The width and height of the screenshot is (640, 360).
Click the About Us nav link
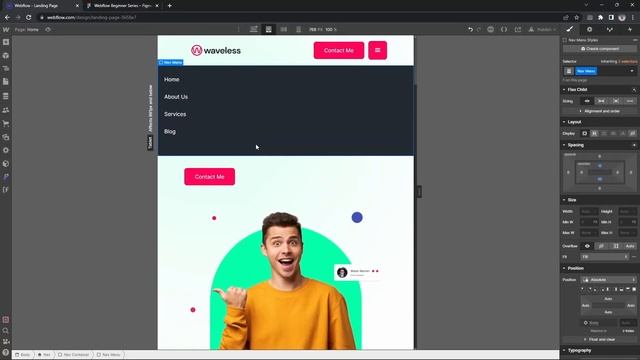coord(176,97)
